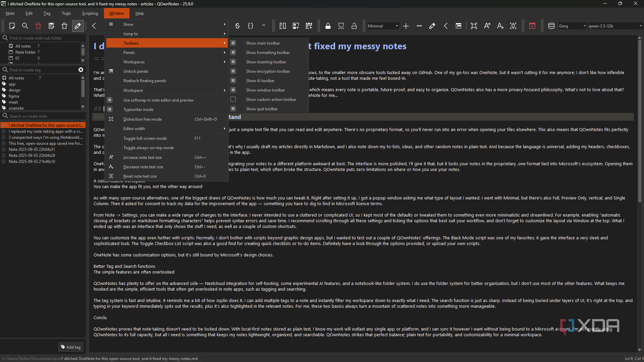Image resolution: width=644 pixels, height=362 pixels.
Task: Click the grey trash can toolbar icon
Action: point(64,26)
